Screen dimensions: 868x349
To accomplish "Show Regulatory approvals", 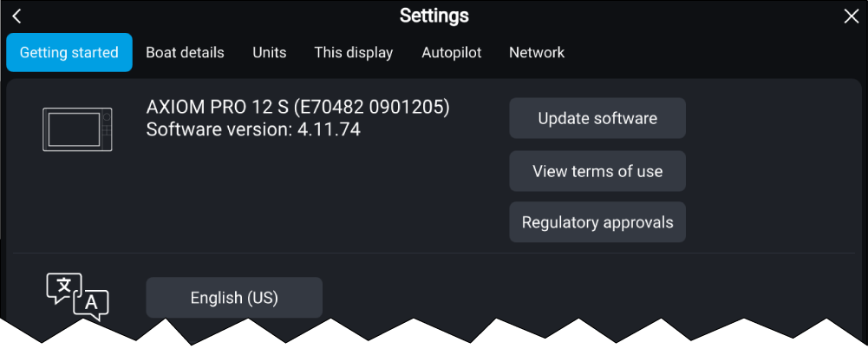I will pyautogui.click(x=597, y=222).
